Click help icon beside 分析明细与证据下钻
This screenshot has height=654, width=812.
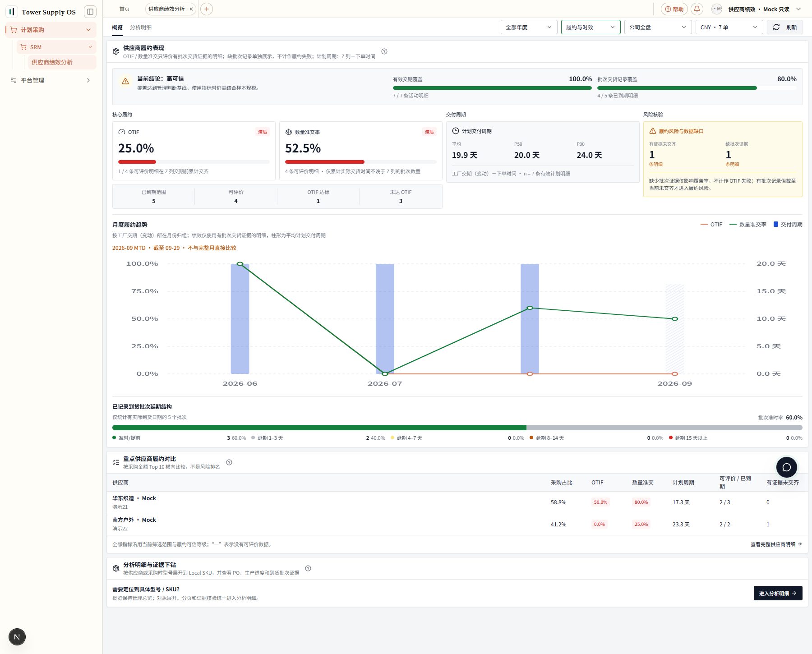pos(308,568)
